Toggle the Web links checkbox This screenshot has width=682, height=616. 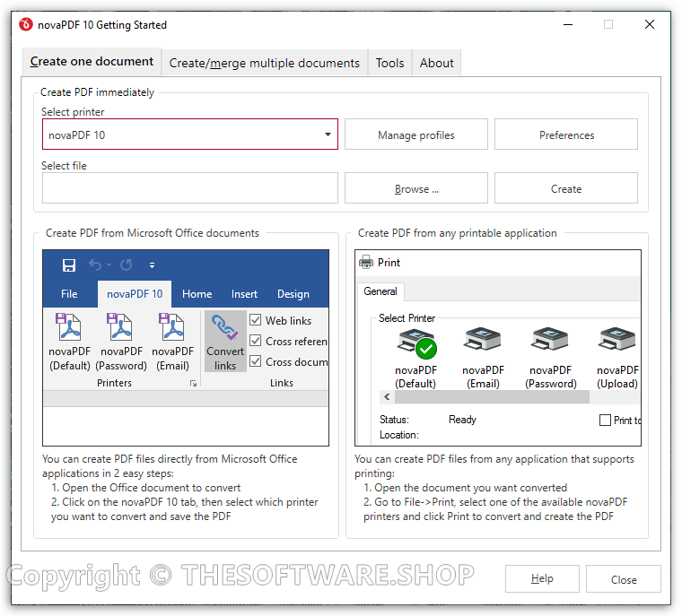[x=256, y=320]
